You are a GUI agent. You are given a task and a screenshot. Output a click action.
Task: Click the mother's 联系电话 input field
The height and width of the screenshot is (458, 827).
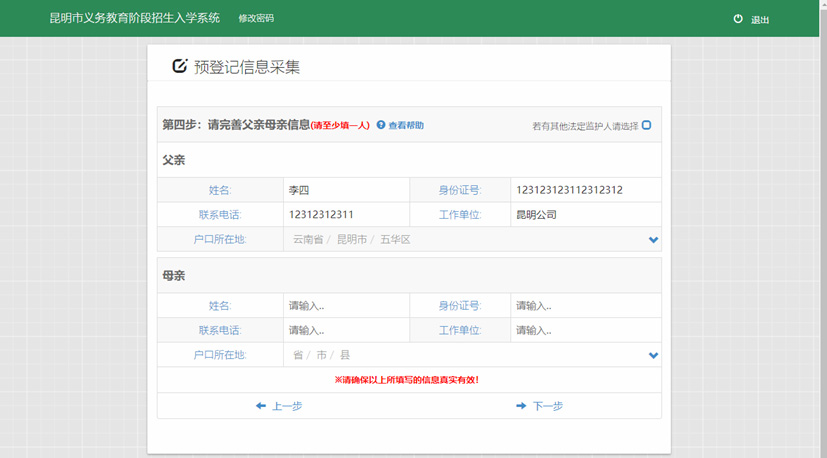coord(346,330)
